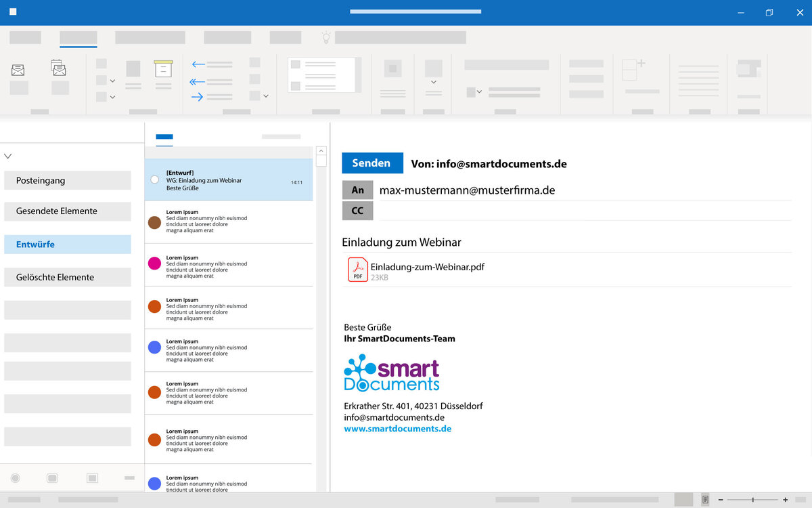Click the Reply All double arrow

click(x=198, y=81)
